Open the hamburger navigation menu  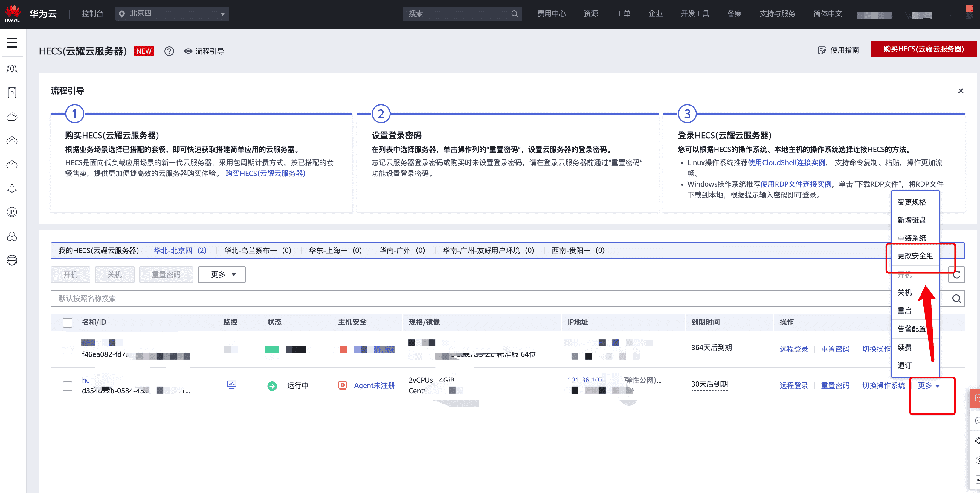click(x=12, y=42)
